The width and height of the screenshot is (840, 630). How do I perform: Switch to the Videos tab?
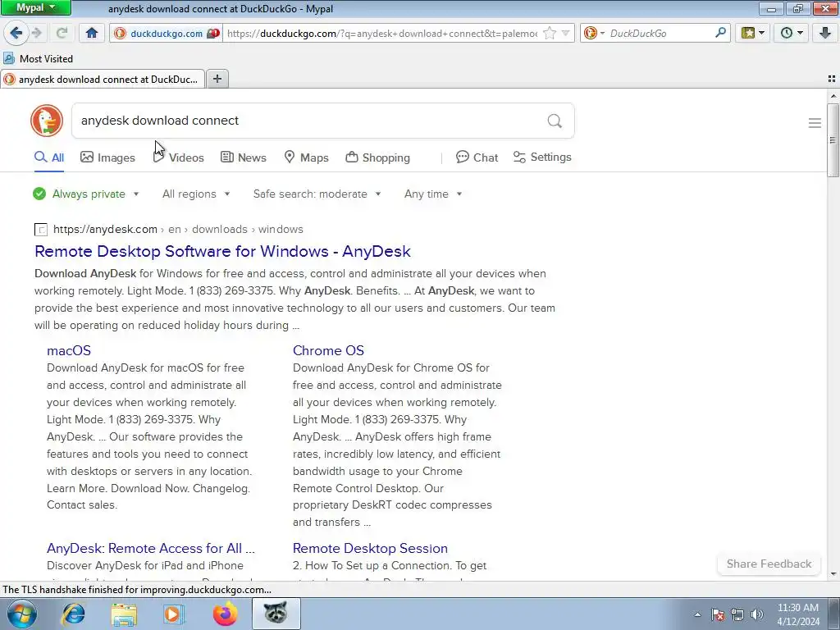tap(178, 157)
